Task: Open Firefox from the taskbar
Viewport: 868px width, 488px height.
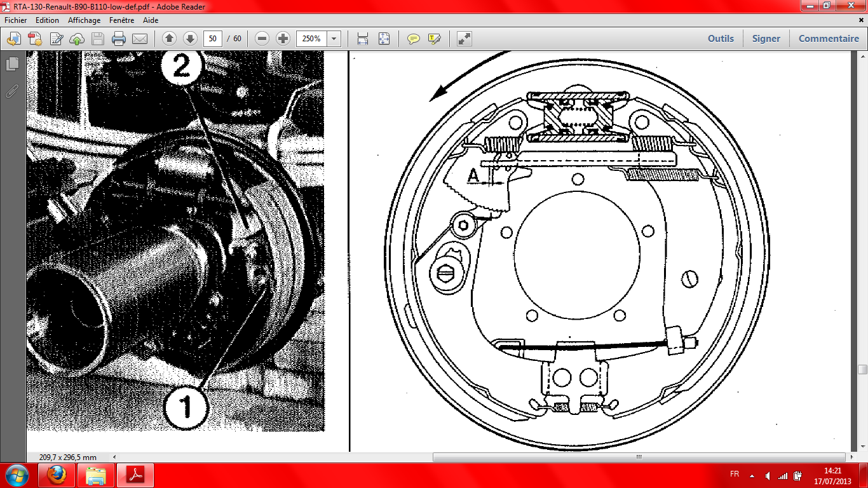Action: pos(57,475)
